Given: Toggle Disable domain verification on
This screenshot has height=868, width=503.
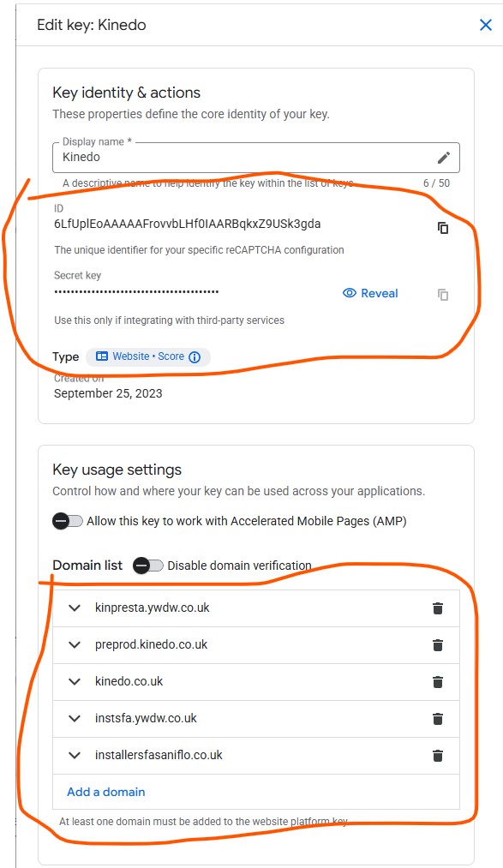Looking at the screenshot, I should tap(146, 566).
